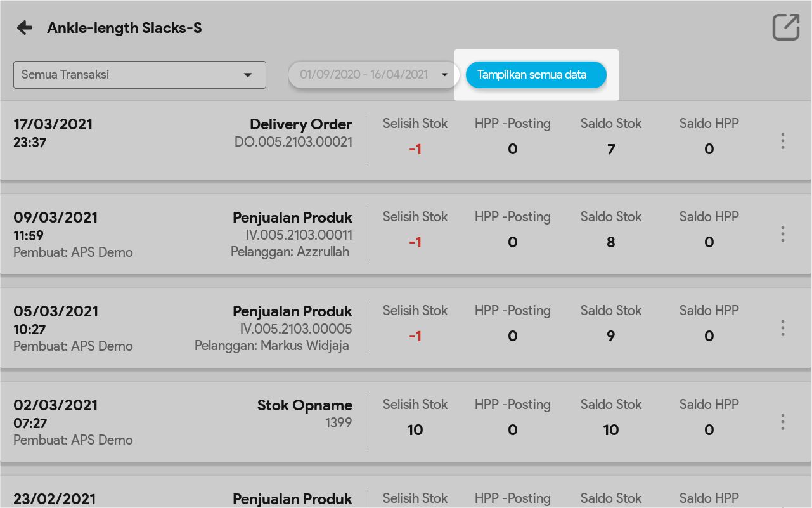This screenshot has height=508, width=812.
Task: Open three-dot menu for Delivery Order DO.005.2103.00021
Action: point(783,141)
